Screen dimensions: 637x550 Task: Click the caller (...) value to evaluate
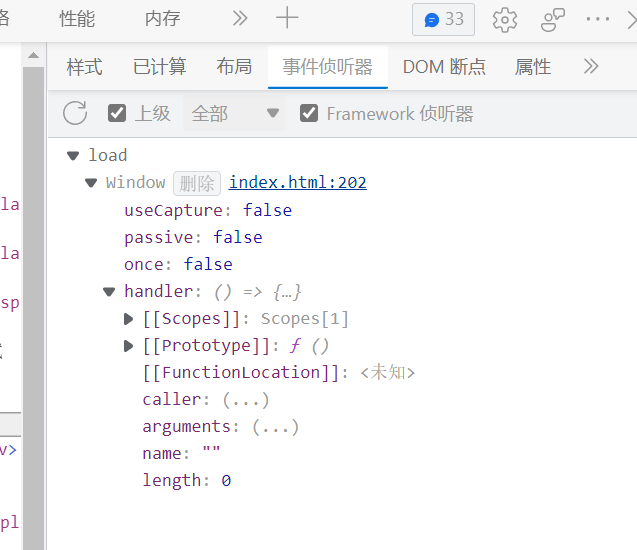coord(245,400)
